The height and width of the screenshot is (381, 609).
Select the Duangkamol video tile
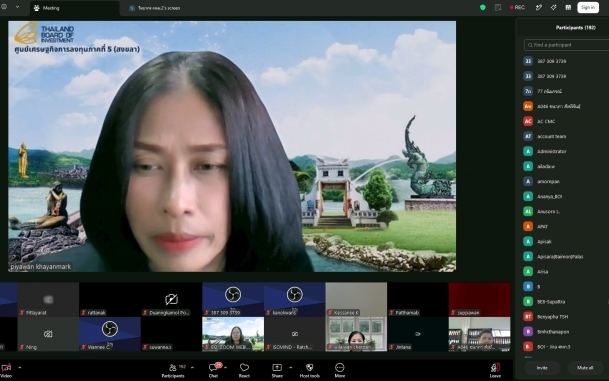tap(171, 299)
